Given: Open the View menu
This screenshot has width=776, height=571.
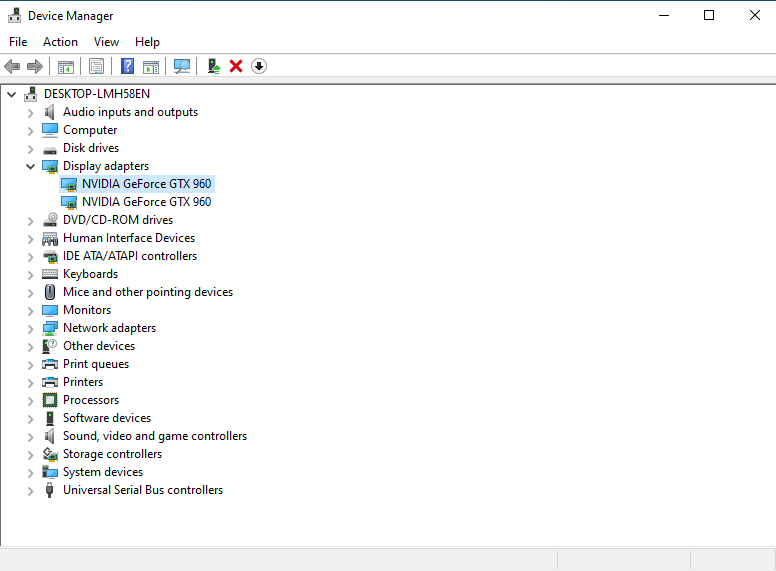Looking at the screenshot, I should click(x=106, y=42).
